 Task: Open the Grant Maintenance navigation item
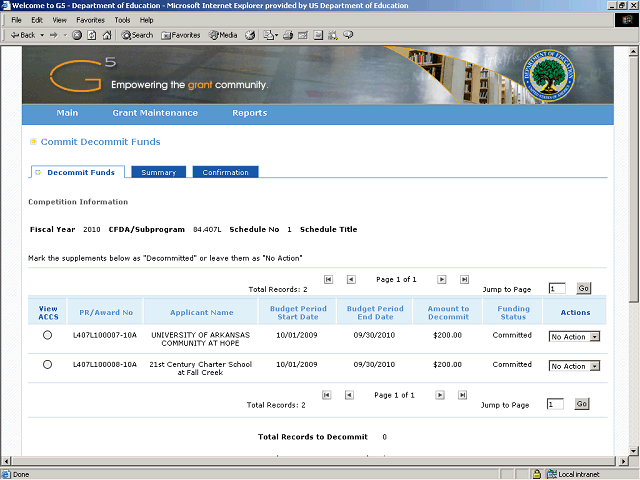click(x=155, y=113)
